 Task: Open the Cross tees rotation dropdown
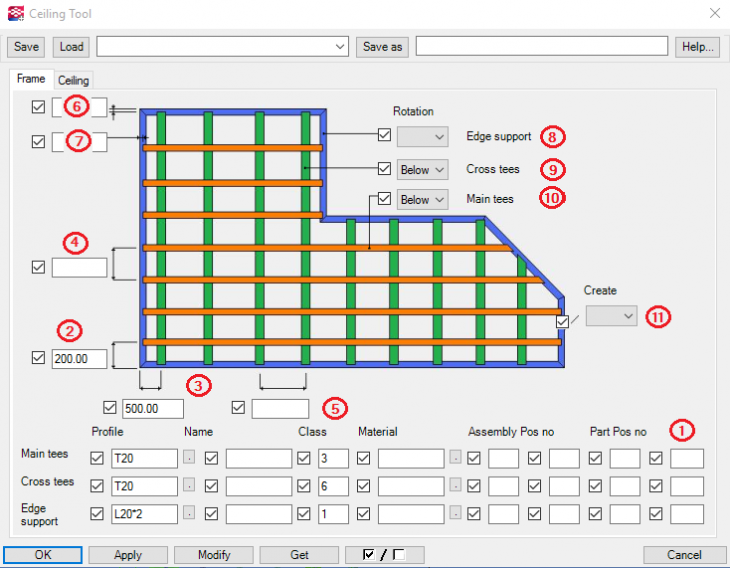[422, 169]
